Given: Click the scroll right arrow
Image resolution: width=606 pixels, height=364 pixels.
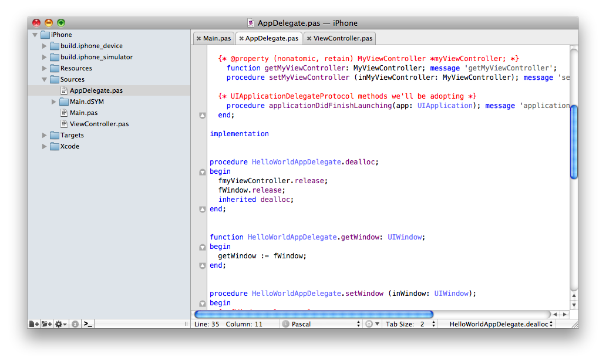Looking at the screenshot, I should tap(565, 314).
